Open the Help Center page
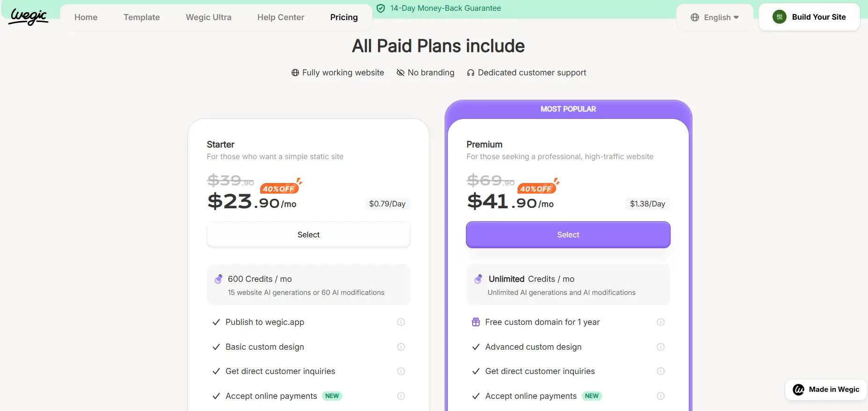Viewport: 868px width, 411px height. tap(281, 17)
